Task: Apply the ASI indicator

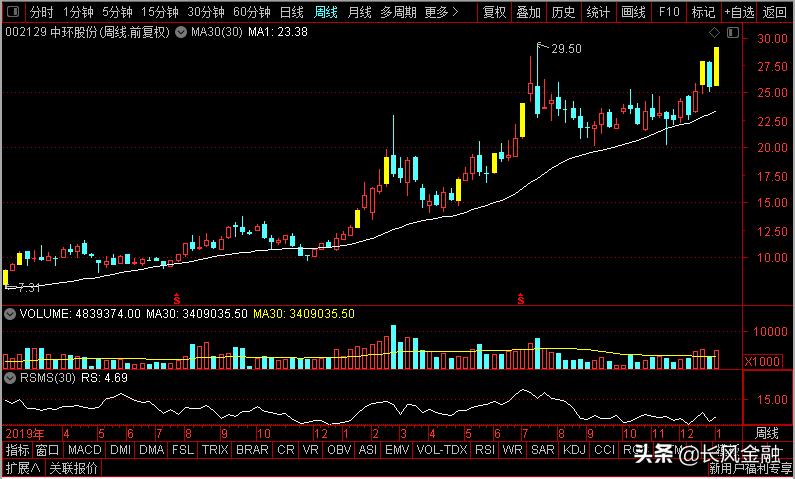Action: (x=368, y=450)
